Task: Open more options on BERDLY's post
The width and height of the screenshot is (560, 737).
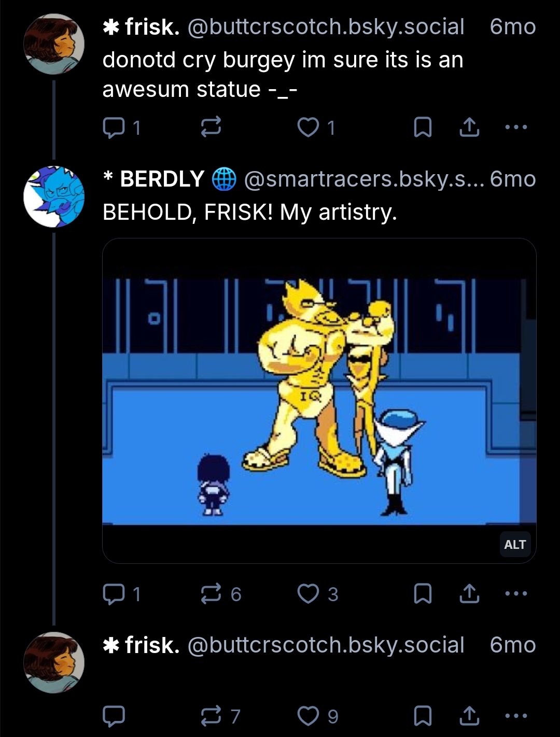Action: pos(516,594)
